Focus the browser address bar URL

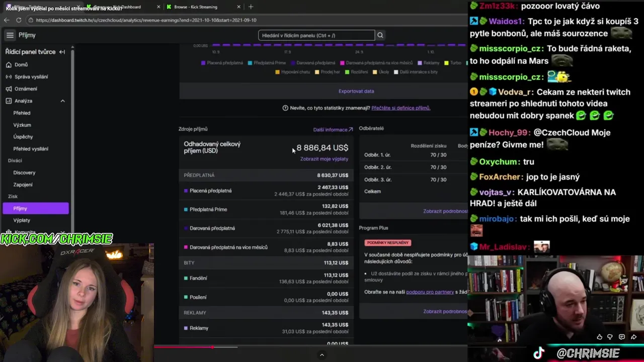(146, 20)
